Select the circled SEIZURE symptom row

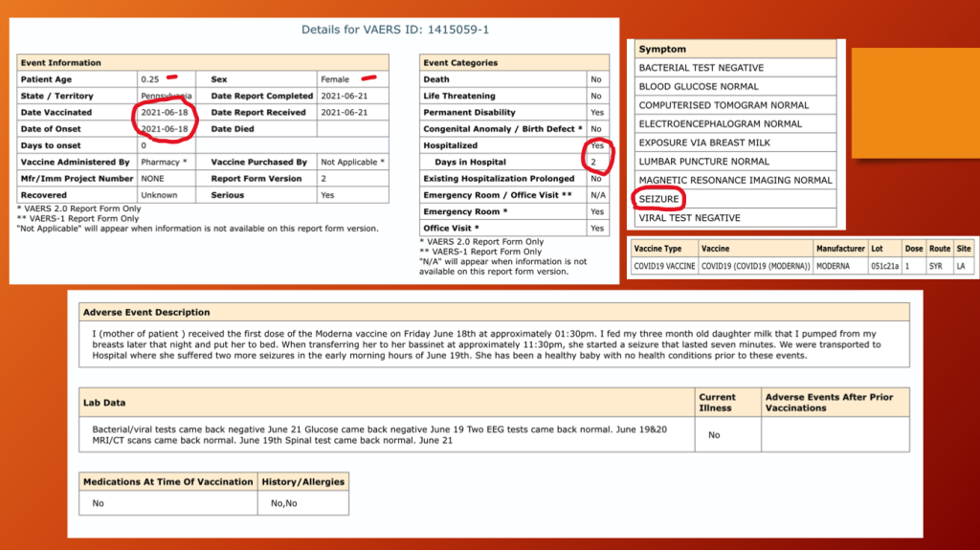click(x=659, y=199)
